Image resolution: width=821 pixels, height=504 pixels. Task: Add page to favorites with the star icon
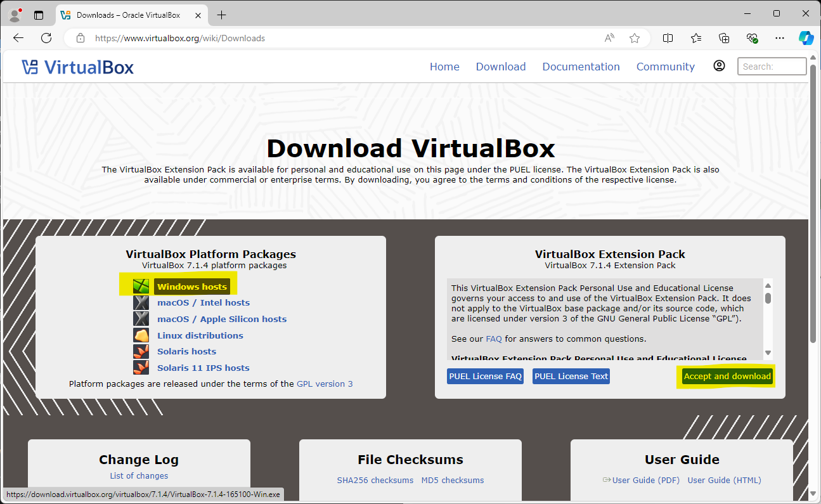pyautogui.click(x=635, y=38)
